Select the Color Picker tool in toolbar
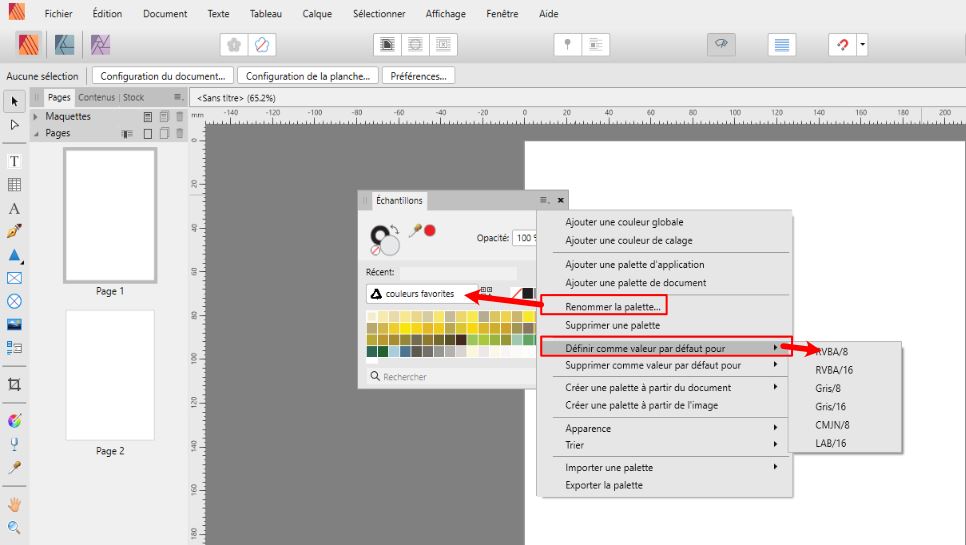The width and height of the screenshot is (966, 545). (x=14, y=467)
